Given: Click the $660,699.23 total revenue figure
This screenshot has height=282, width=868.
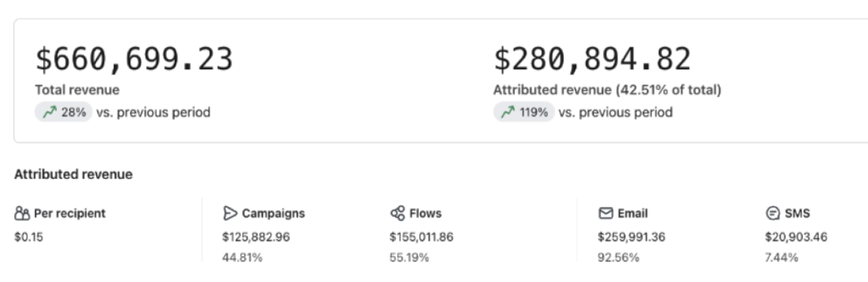Looking at the screenshot, I should coord(134,60).
